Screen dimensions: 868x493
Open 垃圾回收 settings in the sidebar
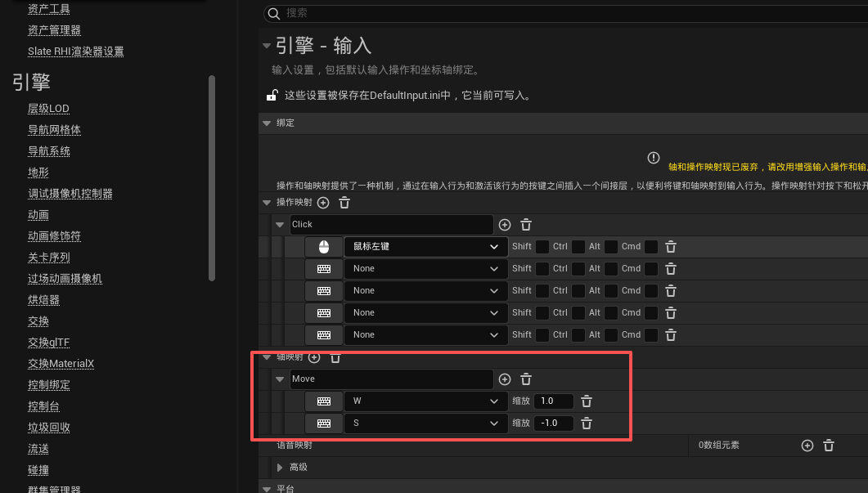coord(49,427)
